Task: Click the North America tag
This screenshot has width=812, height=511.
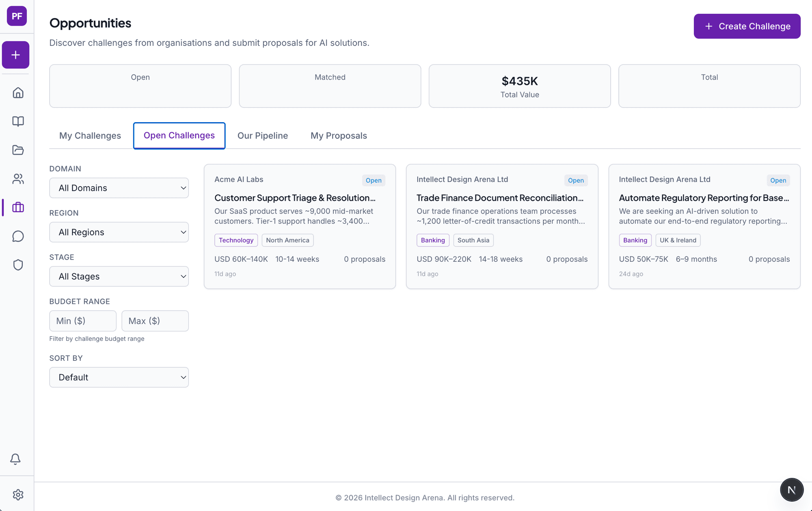Action: click(287, 240)
